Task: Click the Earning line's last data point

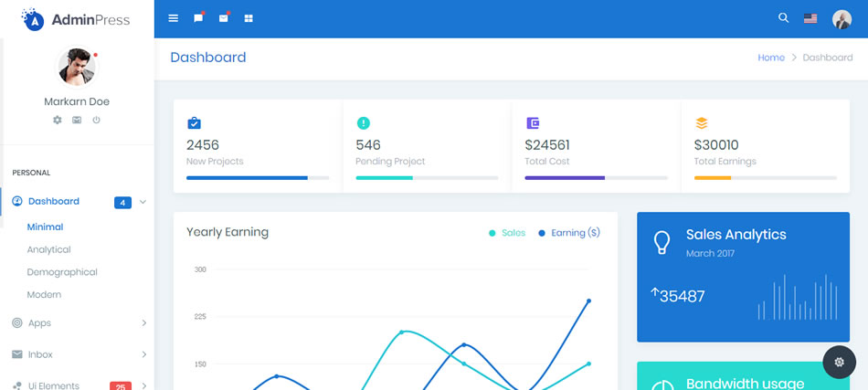Action: click(x=588, y=300)
